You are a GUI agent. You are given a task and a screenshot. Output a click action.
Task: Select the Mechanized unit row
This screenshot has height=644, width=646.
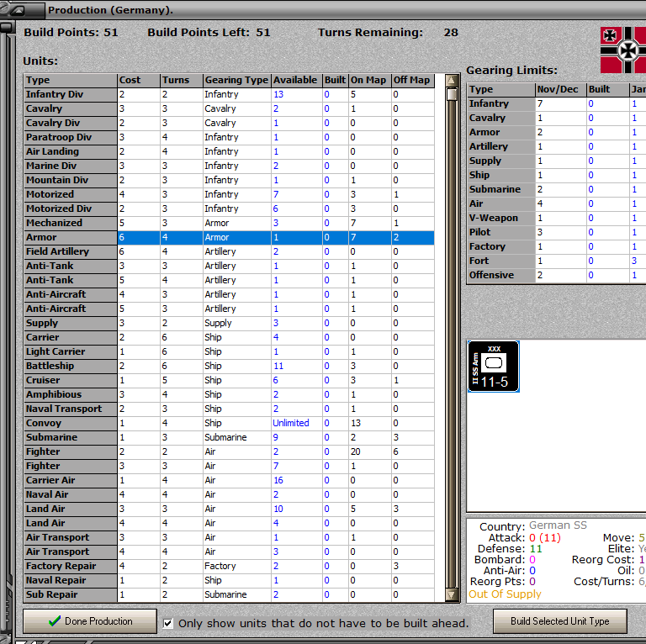pyautogui.click(x=229, y=223)
